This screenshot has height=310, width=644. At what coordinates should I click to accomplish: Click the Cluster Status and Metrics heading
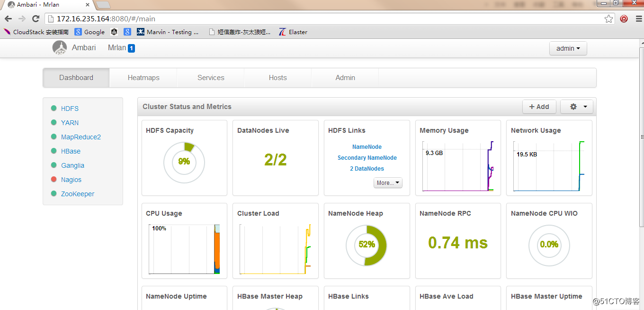click(x=187, y=107)
